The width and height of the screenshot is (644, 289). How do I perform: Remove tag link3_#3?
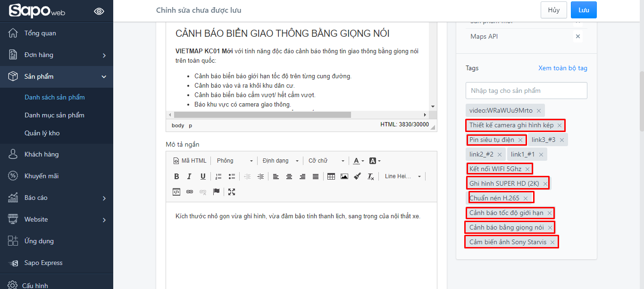562,140
